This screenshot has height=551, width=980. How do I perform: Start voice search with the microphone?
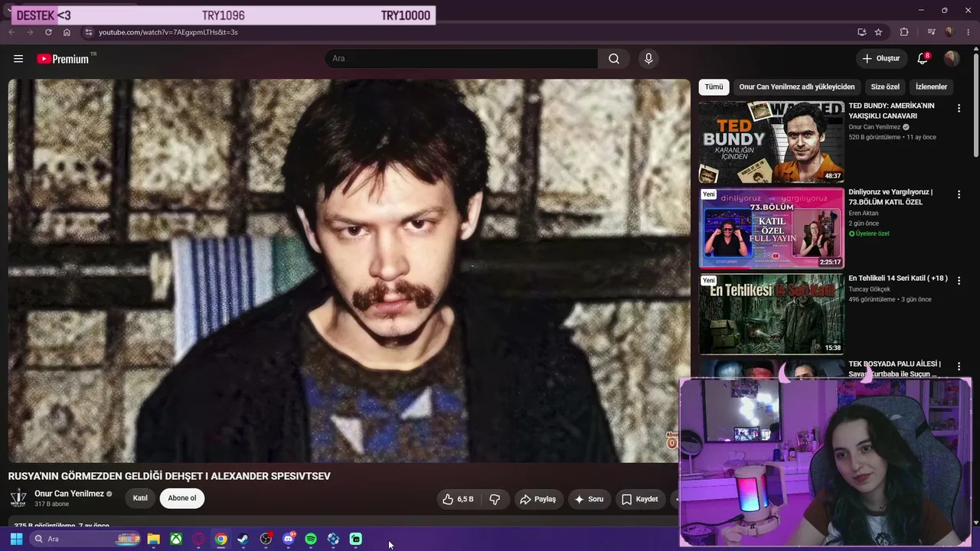[648, 59]
